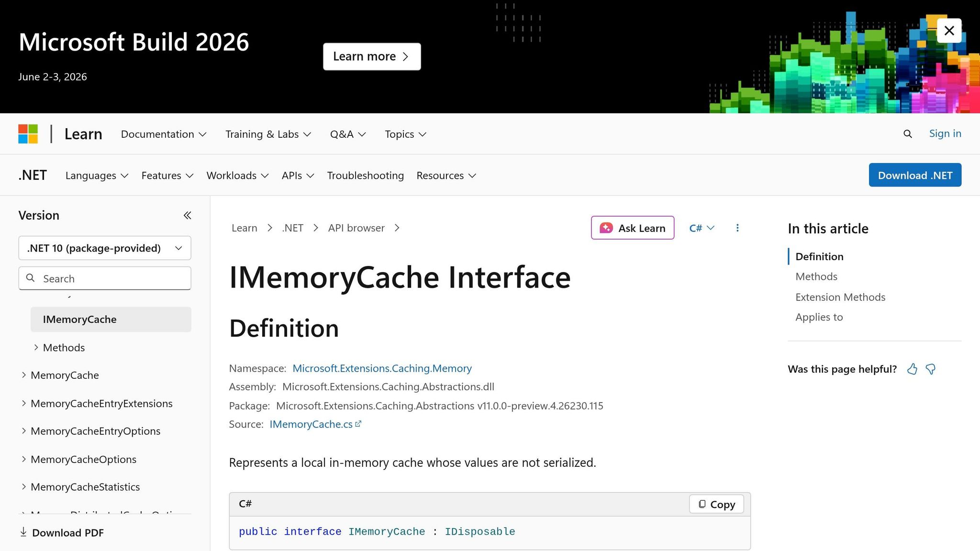Screen dimensions: 980x551
Task: Collapse the sidebar with double-chevron icon
Action: (187, 215)
